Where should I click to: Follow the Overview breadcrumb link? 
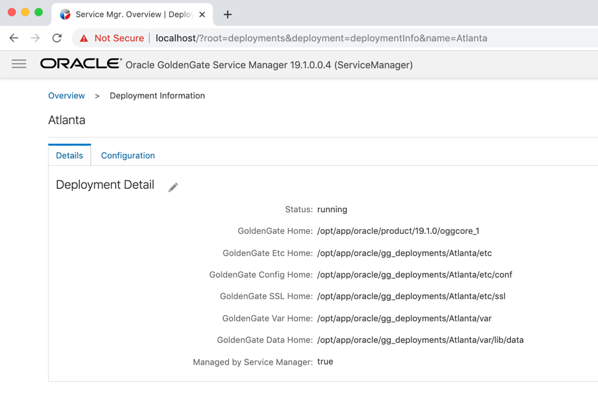point(66,96)
